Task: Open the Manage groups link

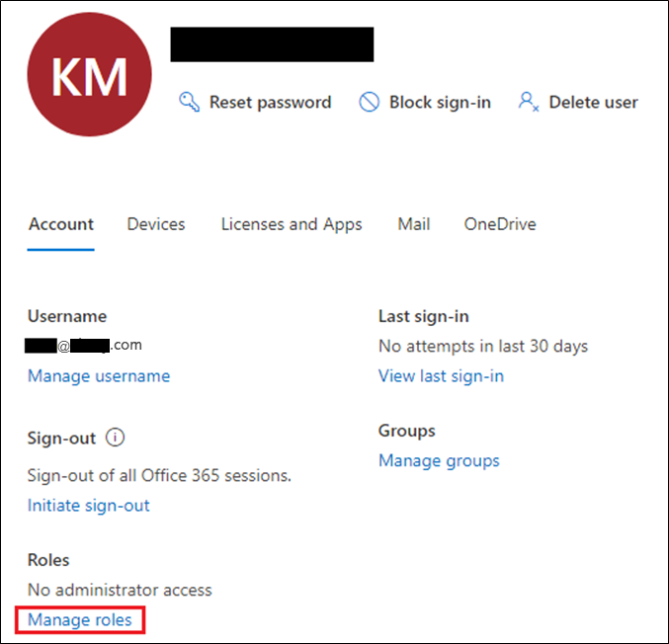Action: click(439, 460)
